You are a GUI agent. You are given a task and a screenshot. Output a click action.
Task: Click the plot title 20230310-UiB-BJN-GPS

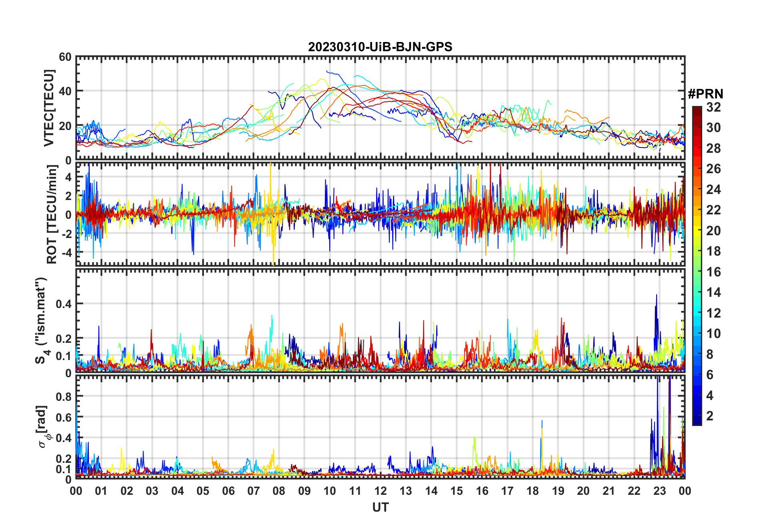click(380, 47)
